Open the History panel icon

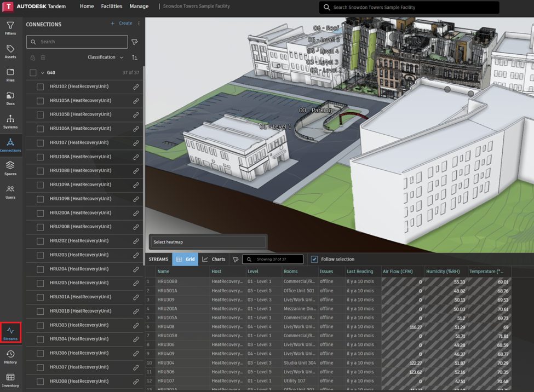(10, 357)
